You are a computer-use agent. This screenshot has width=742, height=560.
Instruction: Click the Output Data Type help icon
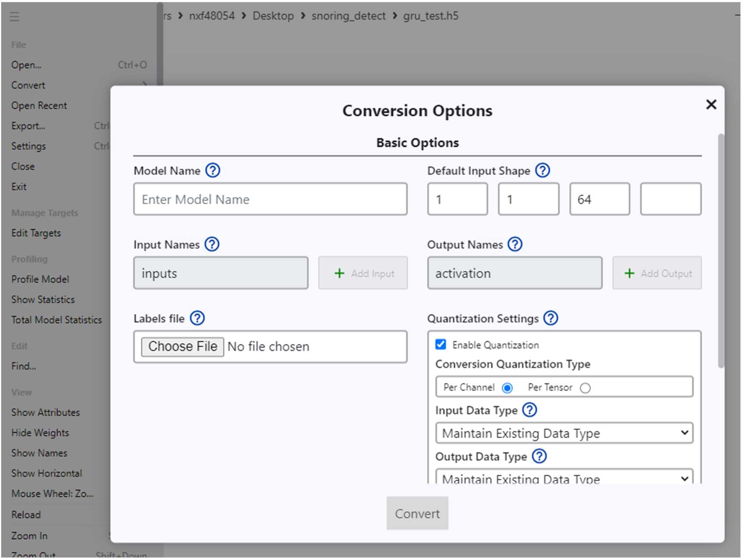pos(539,456)
